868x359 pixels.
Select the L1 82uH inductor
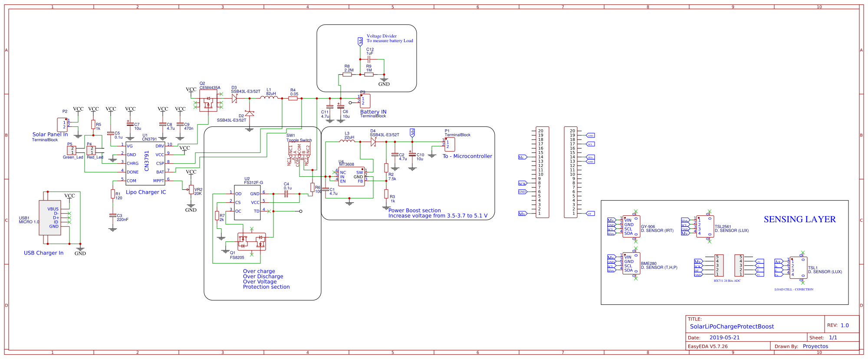[269, 98]
